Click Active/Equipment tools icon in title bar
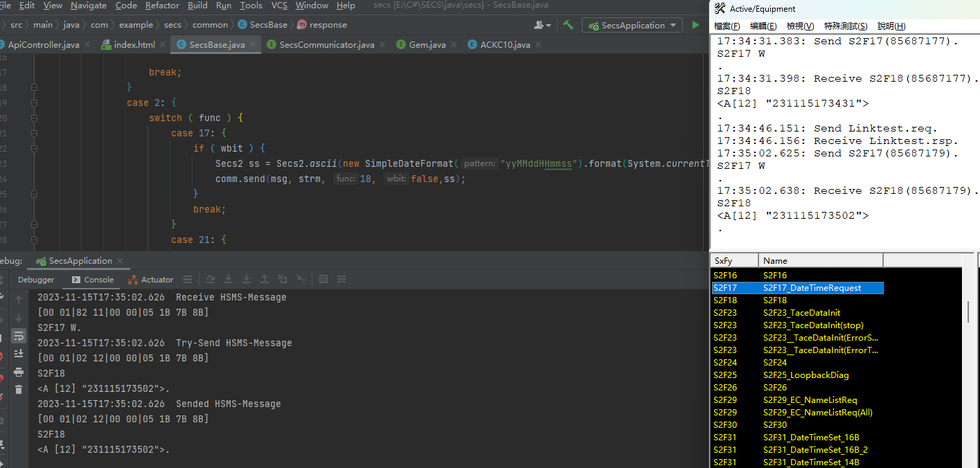This screenshot has width=980, height=468. click(x=720, y=8)
